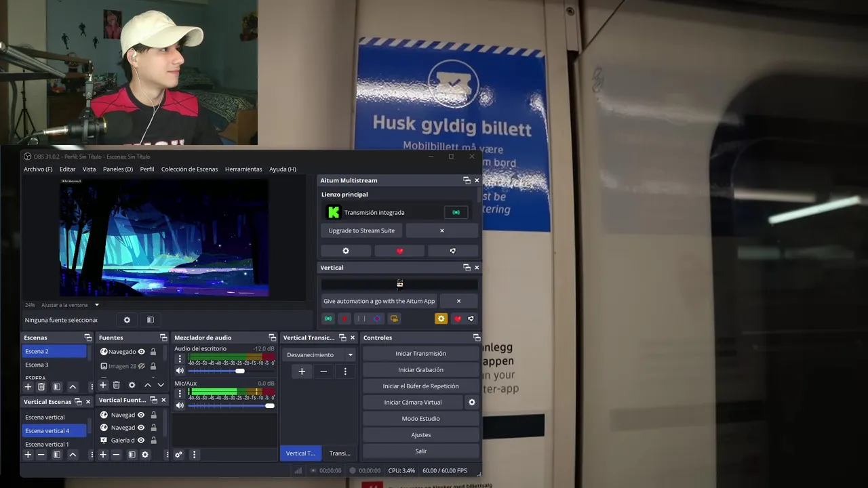The image size is (868, 488).
Task: Toggle Kick stream output in Lienzo principal
Action: (x=456, y=212)
